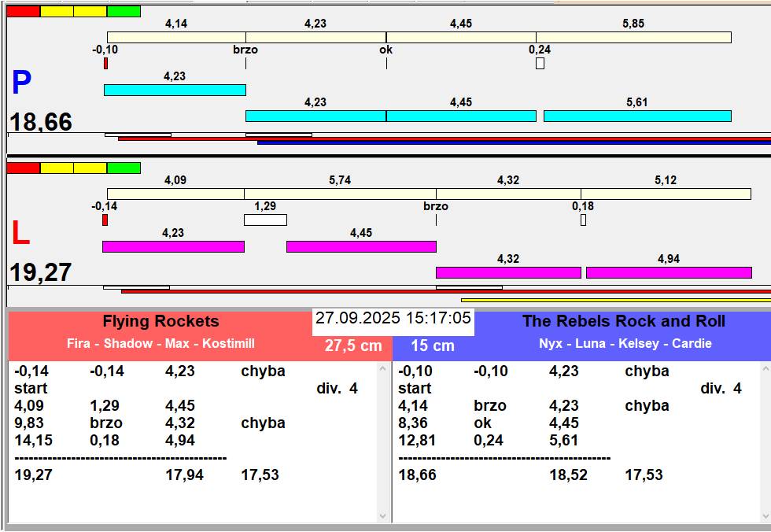Click the Flying Rockets team name
The height and width of the screenshot is (532, 771).
pyautogui.click(x=160, y=321)
